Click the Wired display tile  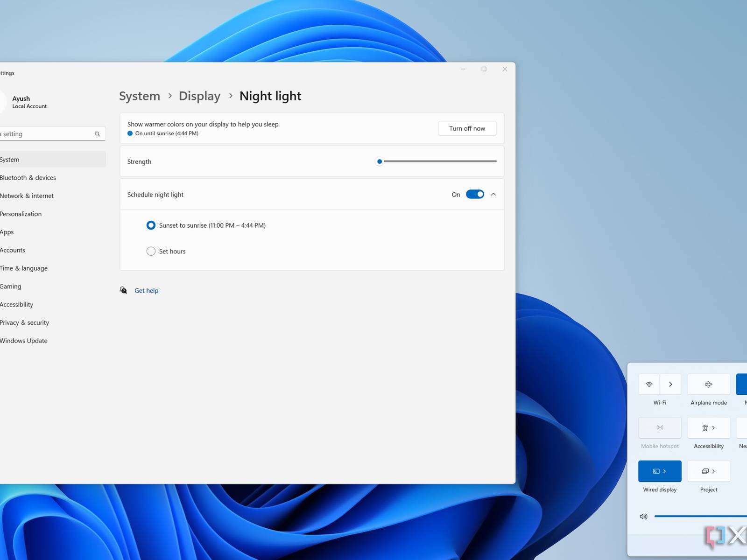pos(660,471)
